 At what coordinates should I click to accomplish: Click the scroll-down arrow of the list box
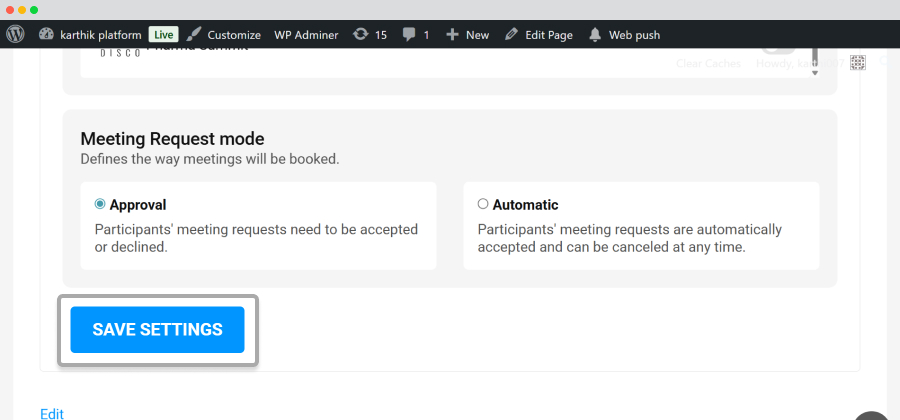click(814, 72)
